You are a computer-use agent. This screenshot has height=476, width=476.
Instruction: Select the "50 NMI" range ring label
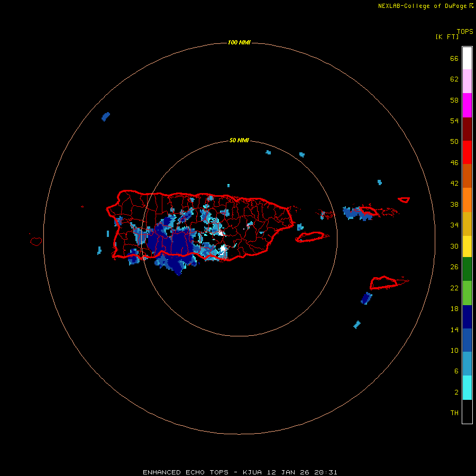[x=239, y=140]
